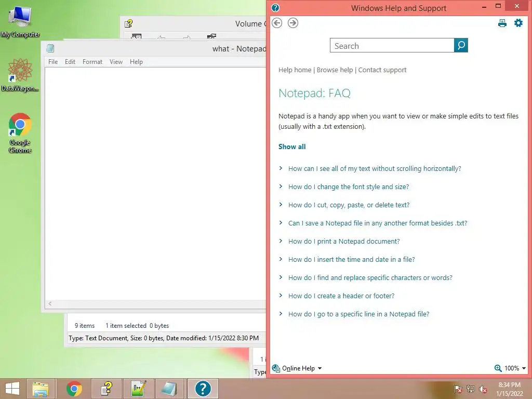Click in the help Search box
The image size is (532, 399).
tap(392, 46)
